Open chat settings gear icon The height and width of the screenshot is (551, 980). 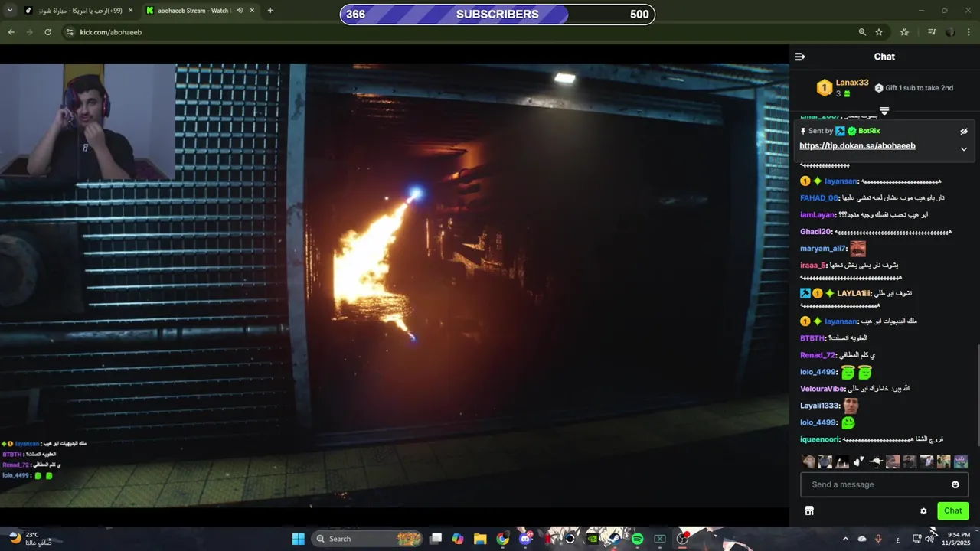[x=923, y=511]
